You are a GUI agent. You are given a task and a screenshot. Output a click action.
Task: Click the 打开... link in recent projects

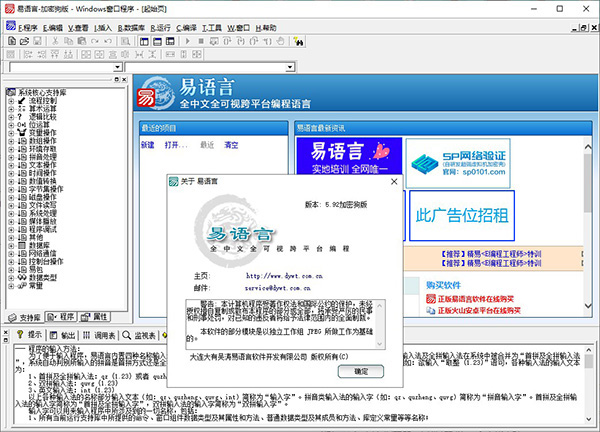(176, 145)
